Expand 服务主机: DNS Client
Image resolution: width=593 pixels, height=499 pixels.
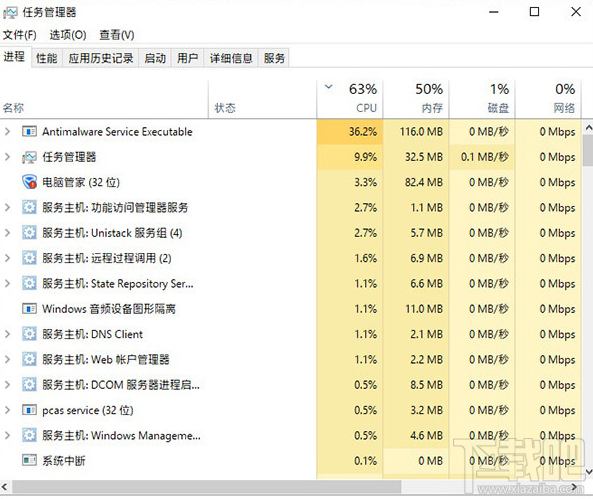[7, 334]
